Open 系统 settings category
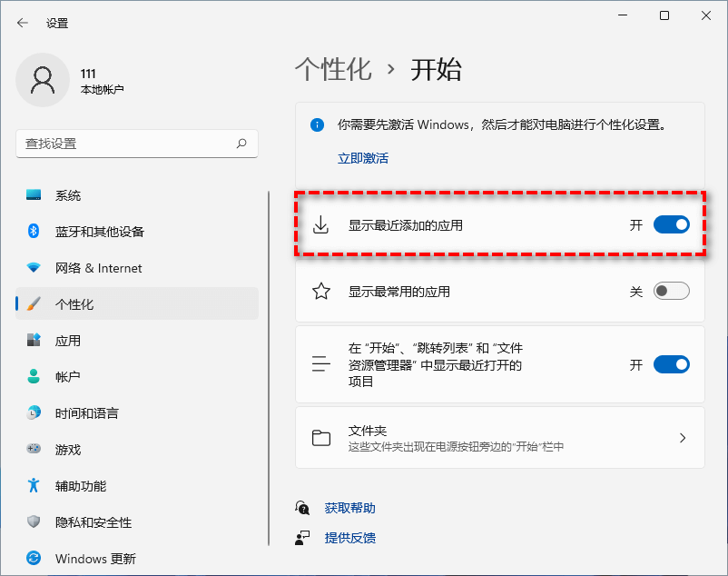Viewport: 728px width, 576px height. [137, 195]
